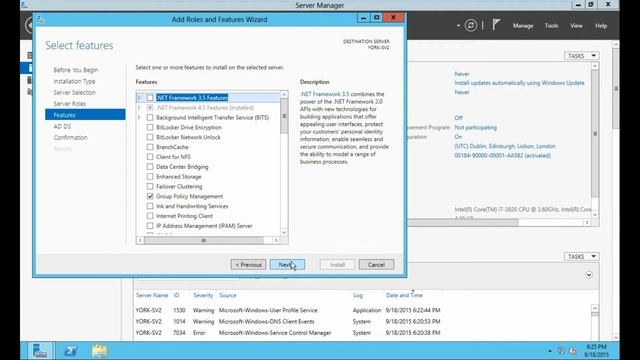Sort events by Severity column
The image size is (640, 360).
click(203, 295)
